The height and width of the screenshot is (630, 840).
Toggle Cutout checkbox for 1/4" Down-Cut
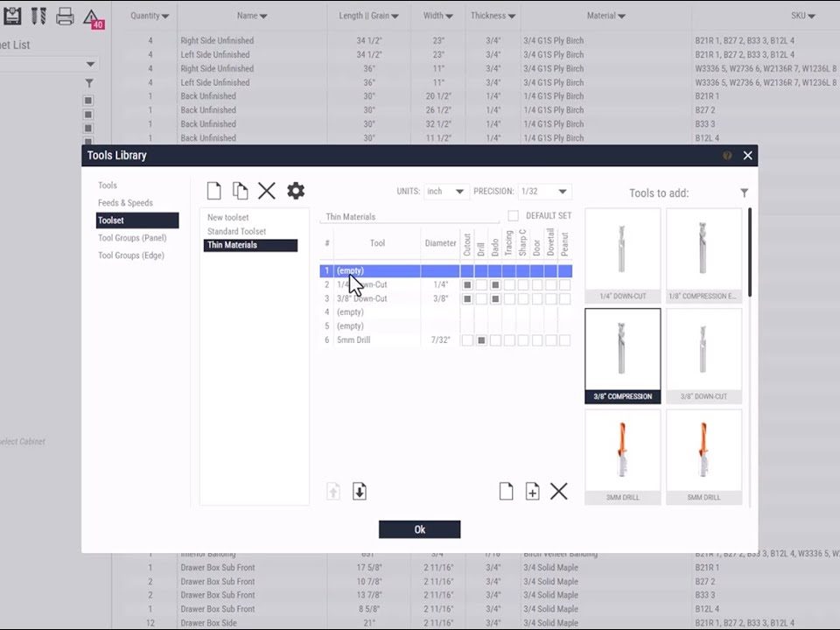[467, 285]
